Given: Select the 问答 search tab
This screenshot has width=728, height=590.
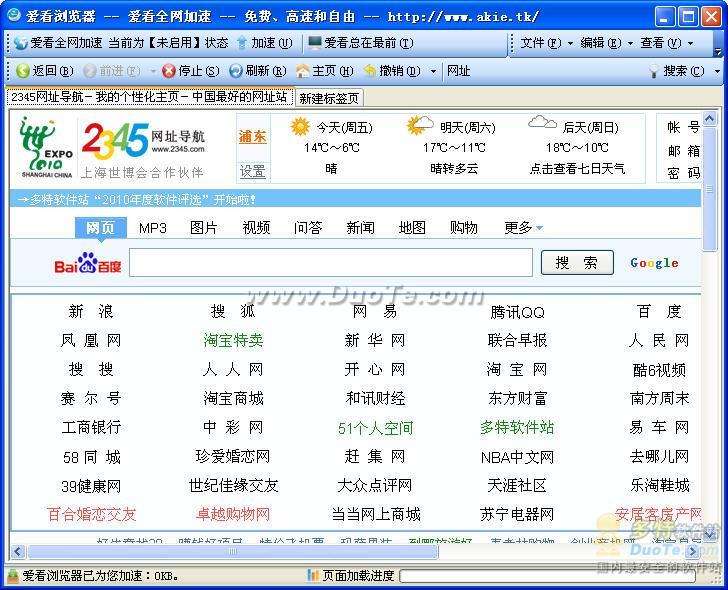Looking at the screenshot, I should tap(308, 227).
